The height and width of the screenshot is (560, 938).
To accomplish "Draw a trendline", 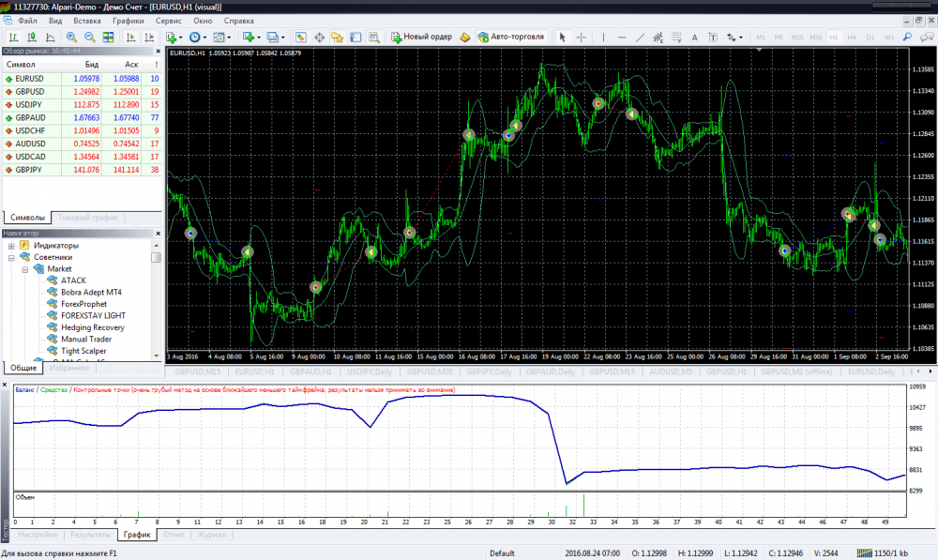I will coord(640,38).
